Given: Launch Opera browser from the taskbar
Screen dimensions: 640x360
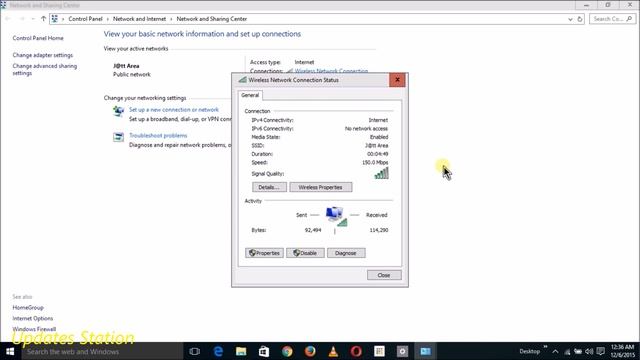Looking at the screenshot, I should point(356,351).
